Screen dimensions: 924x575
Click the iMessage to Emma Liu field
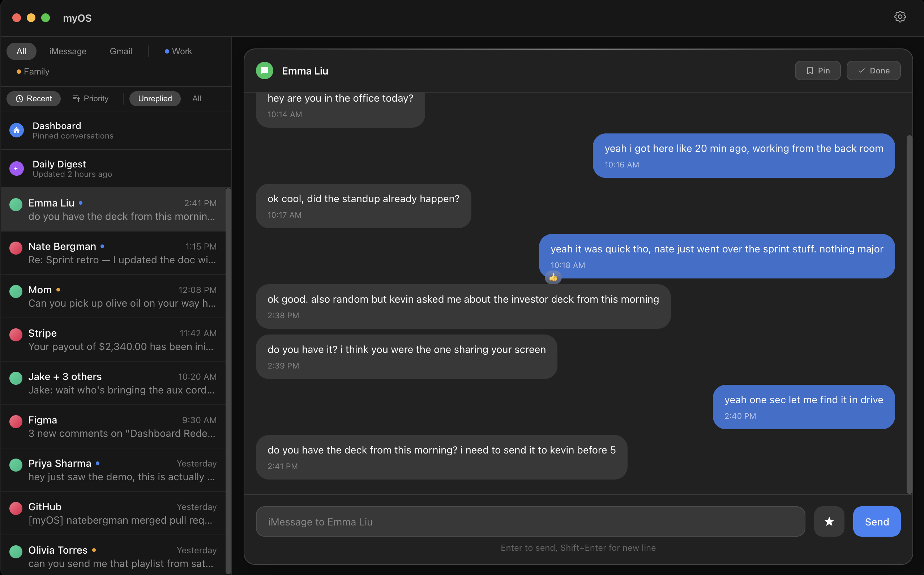click(530, 521)
